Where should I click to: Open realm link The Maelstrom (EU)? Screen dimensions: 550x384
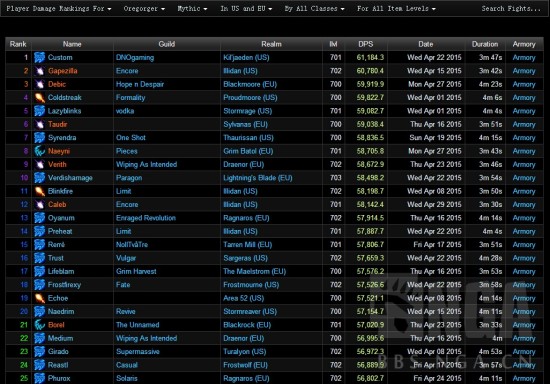255,271
